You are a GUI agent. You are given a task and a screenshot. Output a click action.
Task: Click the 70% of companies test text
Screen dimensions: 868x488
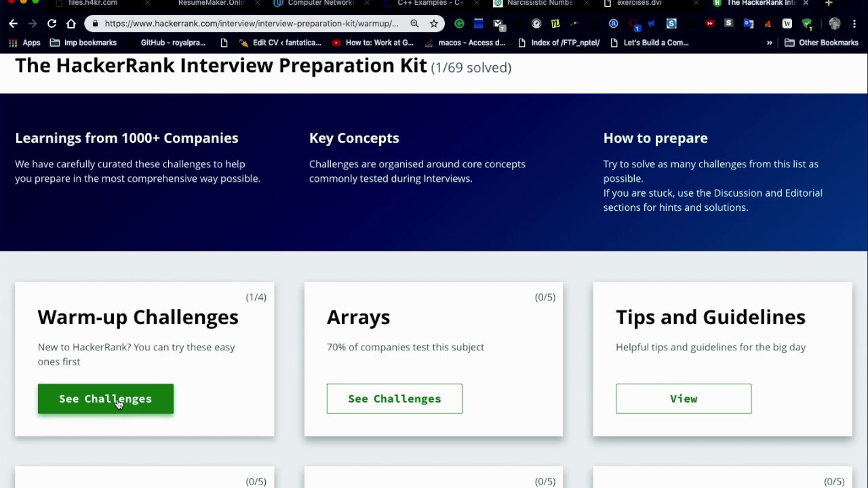pos(406,347)
